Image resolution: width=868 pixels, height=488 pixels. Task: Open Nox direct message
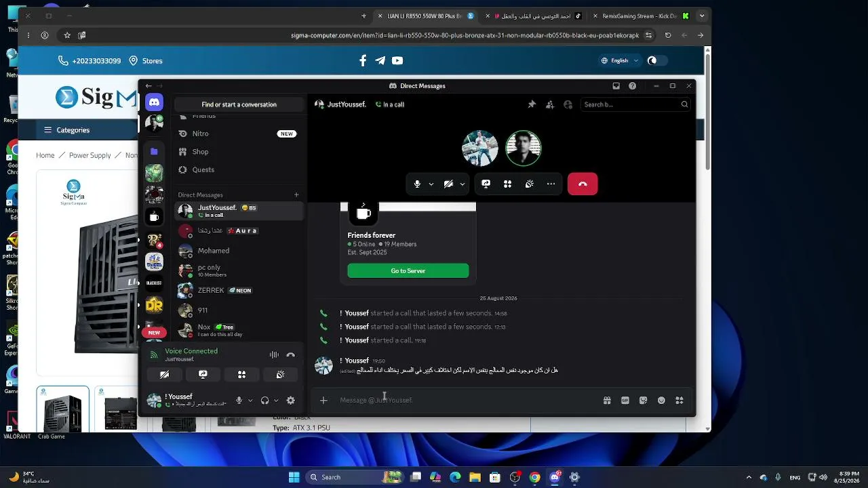coord(237,330)
